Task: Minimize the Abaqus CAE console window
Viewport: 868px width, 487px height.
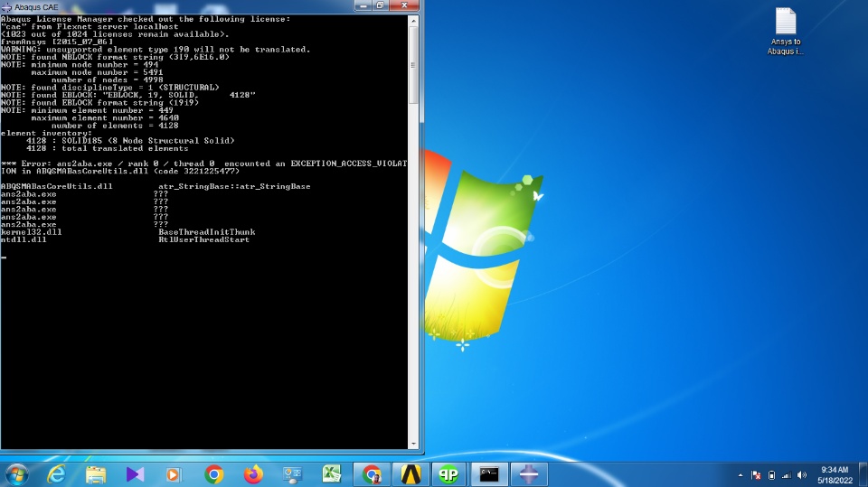Action: click(x=363, y=5)
